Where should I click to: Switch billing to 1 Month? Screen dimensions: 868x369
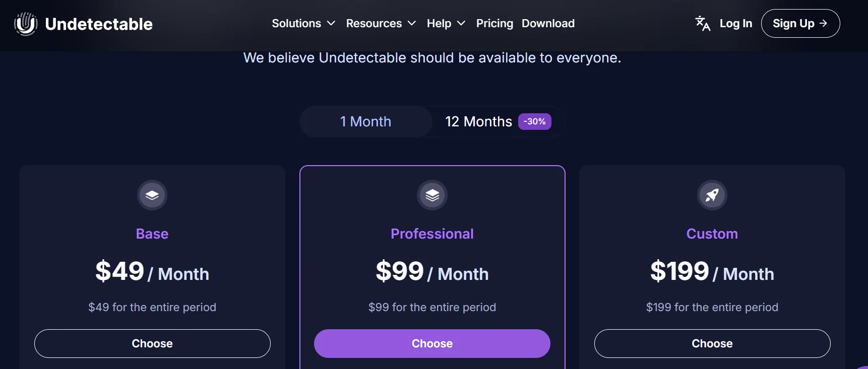pos(365,121)
